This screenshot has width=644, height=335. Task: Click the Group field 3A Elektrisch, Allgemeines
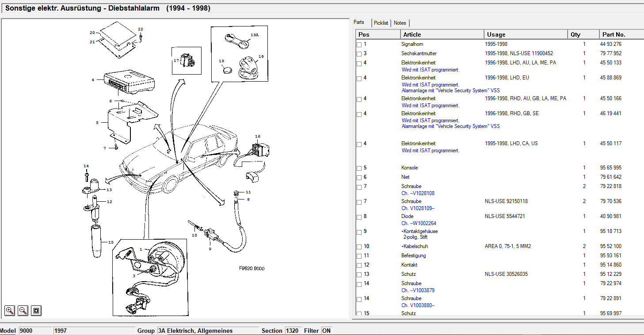pyautogui.click(x=208, y=331)
